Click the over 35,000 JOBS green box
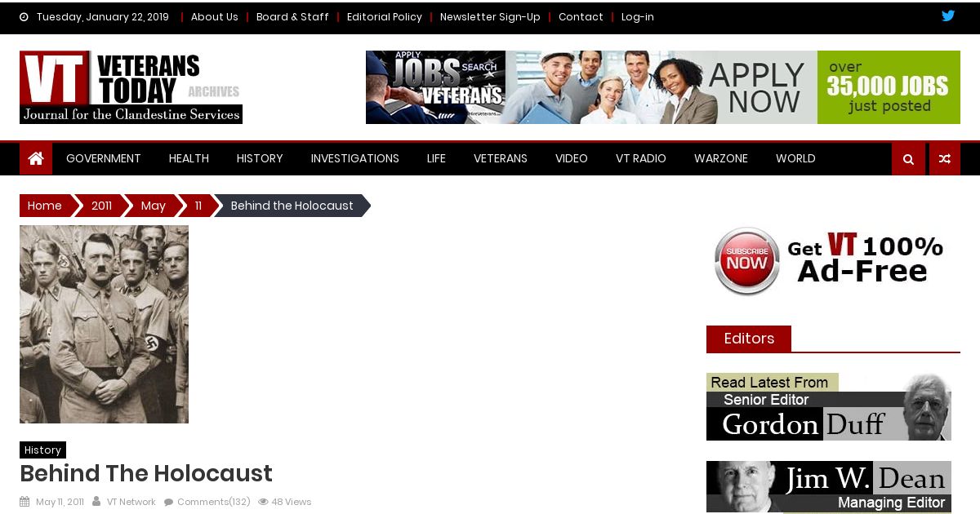The image size is (980, 514). pos(889,87)
